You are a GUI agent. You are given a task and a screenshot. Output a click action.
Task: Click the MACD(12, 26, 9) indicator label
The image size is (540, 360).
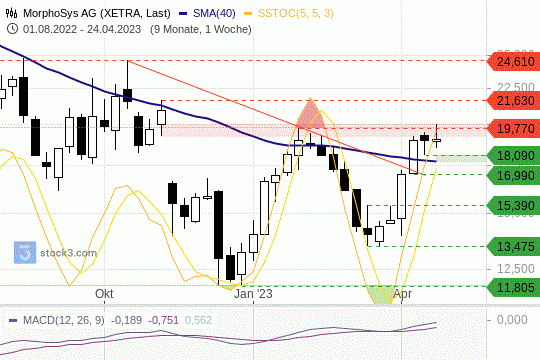[64, 320]
